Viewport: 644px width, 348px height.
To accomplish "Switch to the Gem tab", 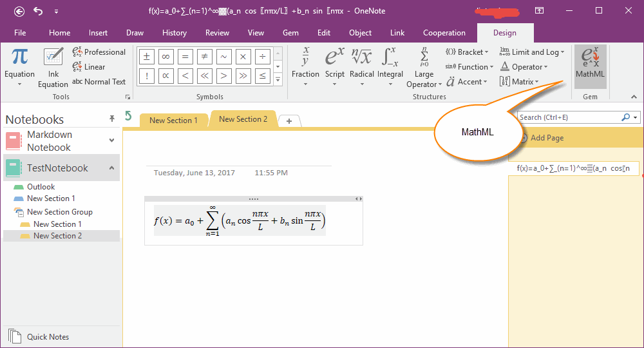I will pyautogui.click(x=290, y=33).
